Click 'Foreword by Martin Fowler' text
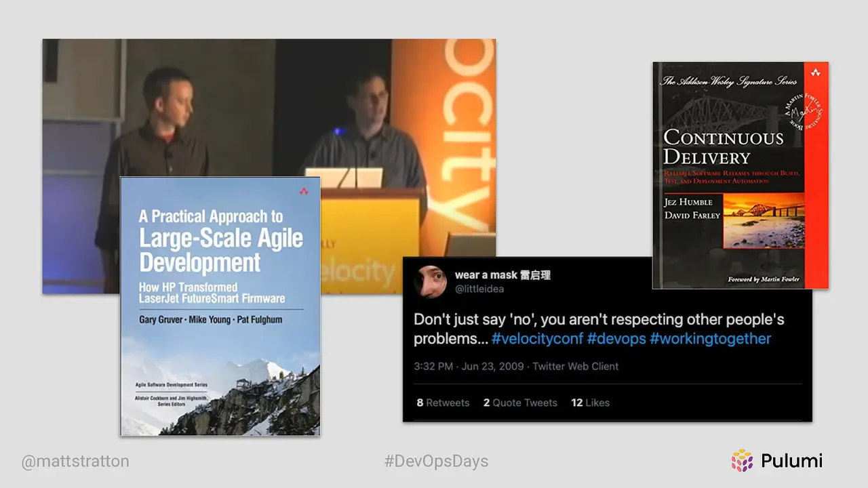 click(x=764, y=279)
